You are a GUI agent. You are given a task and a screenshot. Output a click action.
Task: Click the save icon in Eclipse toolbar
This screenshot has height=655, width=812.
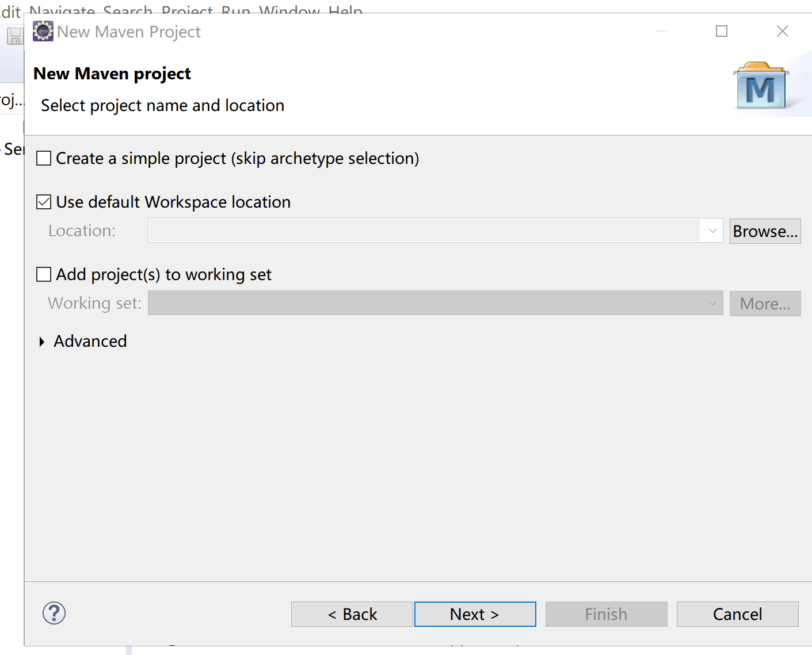(x=14, y=36)
